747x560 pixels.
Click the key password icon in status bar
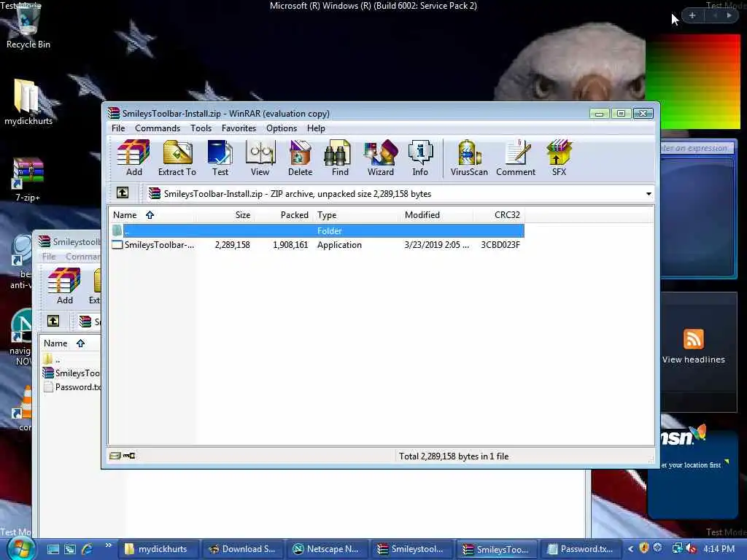129,456
